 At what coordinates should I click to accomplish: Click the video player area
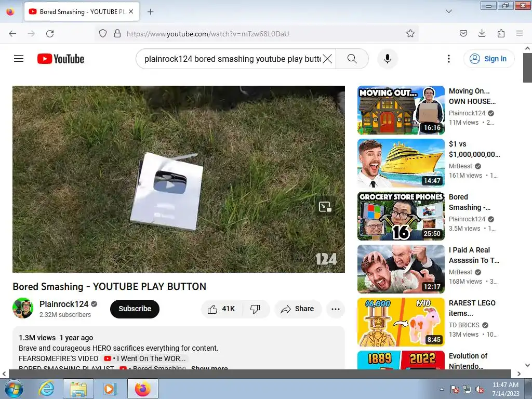pos(179,179)
